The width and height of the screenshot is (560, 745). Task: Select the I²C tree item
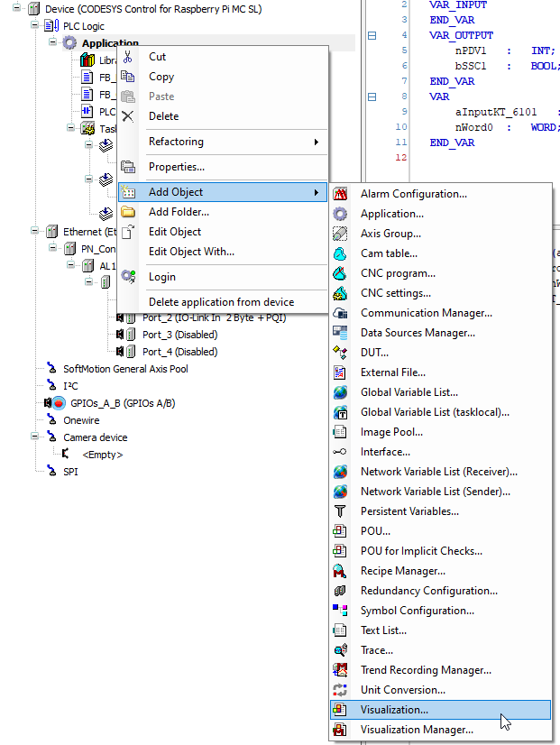(70, 386)
